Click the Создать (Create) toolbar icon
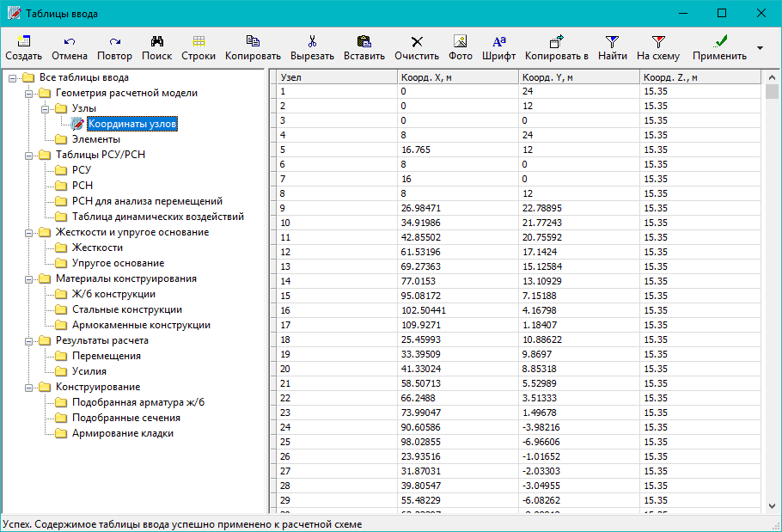Screen dimensions: 782x532 (x=23, y=41)
